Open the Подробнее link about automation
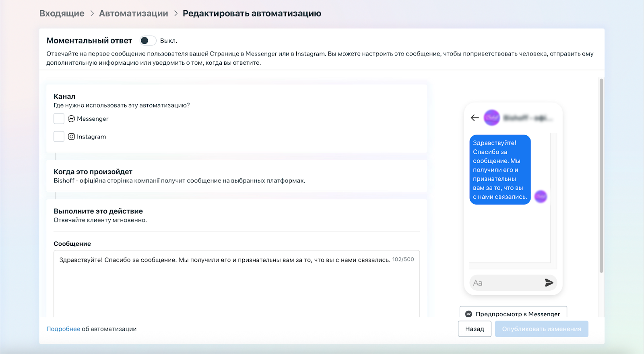The width and height of the screenshot is (644, 354). 63,329
